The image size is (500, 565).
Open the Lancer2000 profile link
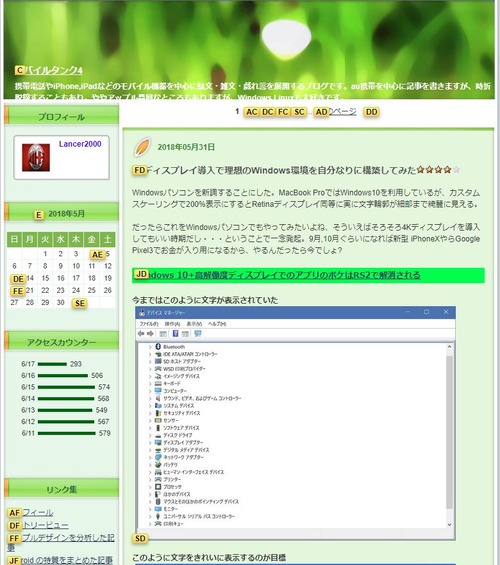(x=80, y=144)
